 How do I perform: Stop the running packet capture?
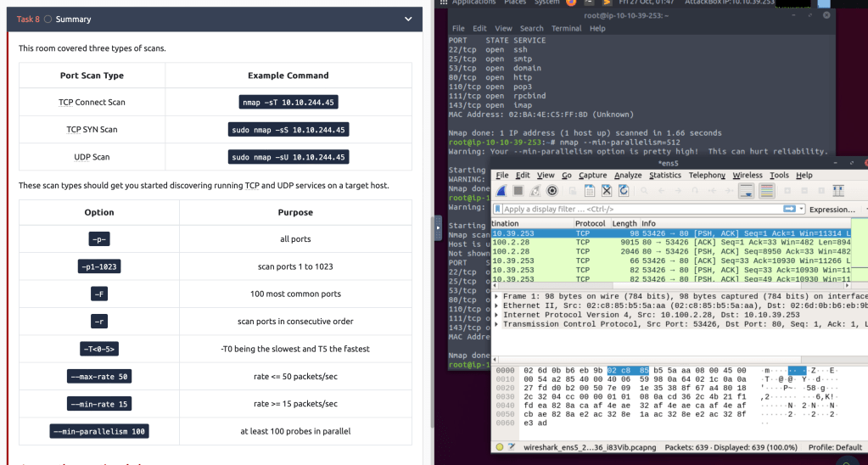click(518, 191)
